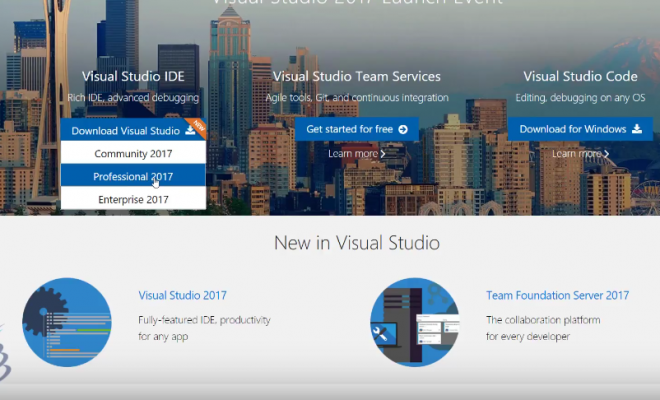The image size is (660, 400).
Task: Click the Download Visual Studio button
Action: tap(133, 130)
